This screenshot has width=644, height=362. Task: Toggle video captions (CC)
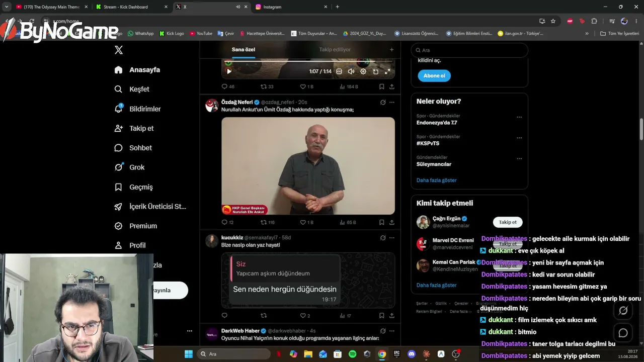coord(339,71)
